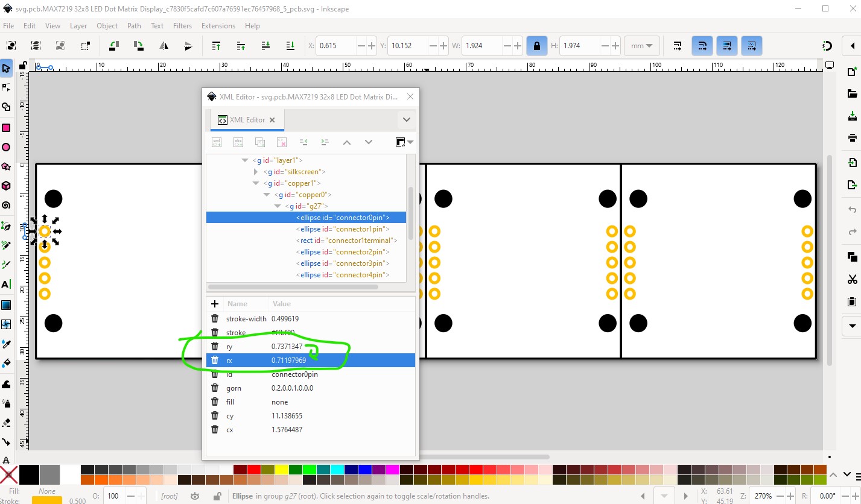Raise selection to top icon
This screenshot has height=504, width=861.
216,46
